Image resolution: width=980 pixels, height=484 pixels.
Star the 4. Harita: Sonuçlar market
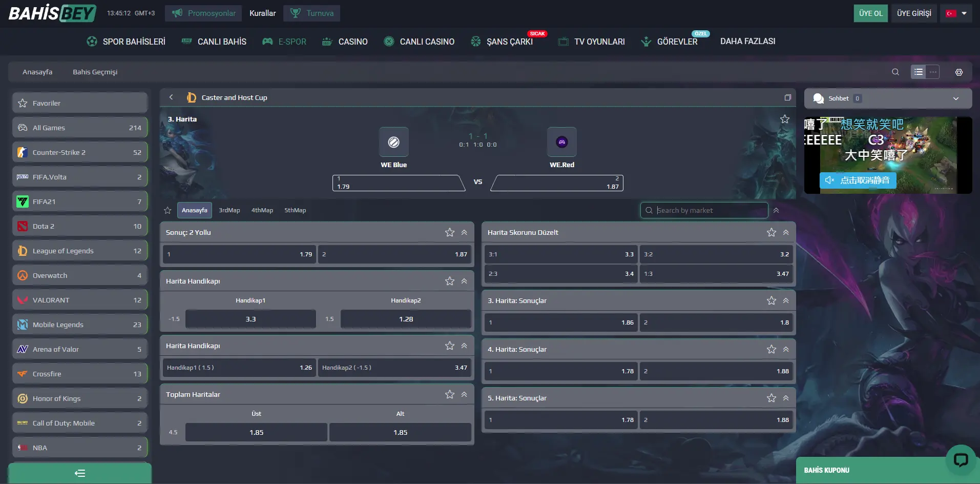tap(772, 349)
